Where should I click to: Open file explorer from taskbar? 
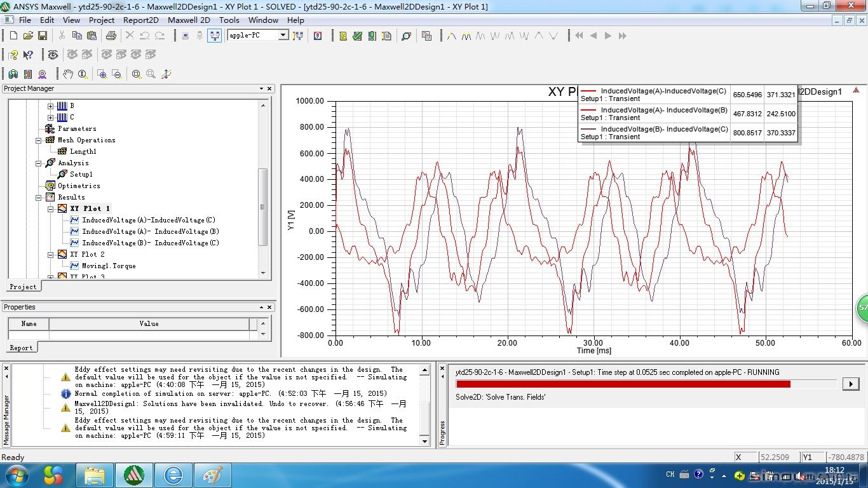click(x=95, y=475)
